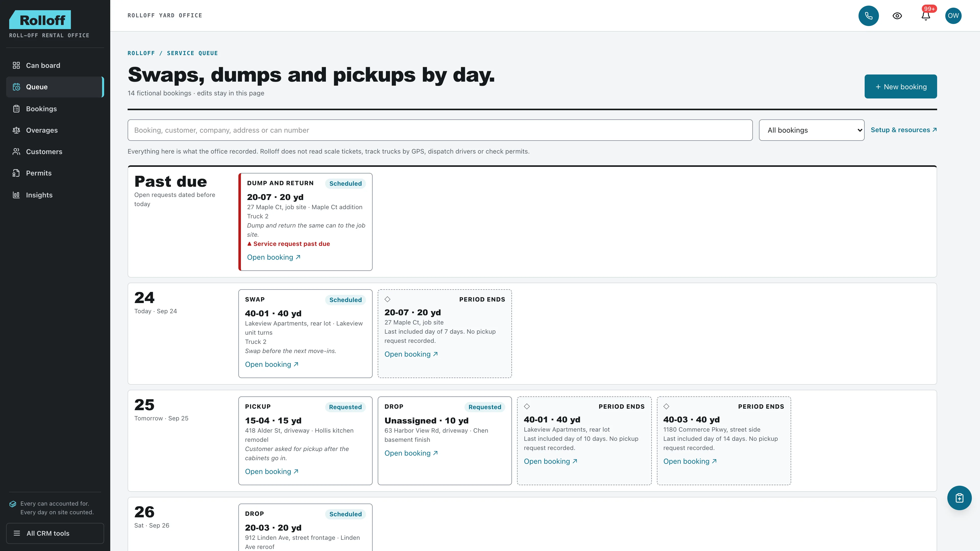Expand All CRM tools menu
Viewport: 980px width, 551px height.
click(55, 533)
